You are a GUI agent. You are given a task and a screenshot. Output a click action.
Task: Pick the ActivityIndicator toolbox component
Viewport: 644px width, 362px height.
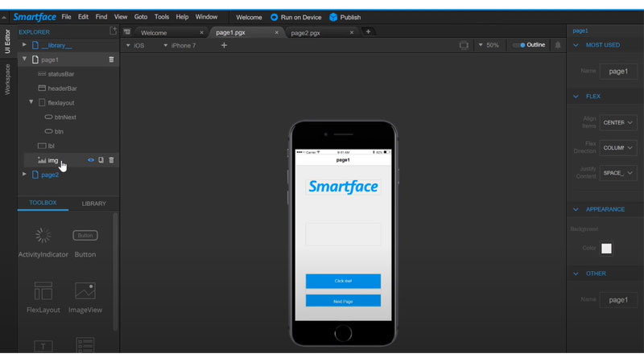[x=43, y=242]
